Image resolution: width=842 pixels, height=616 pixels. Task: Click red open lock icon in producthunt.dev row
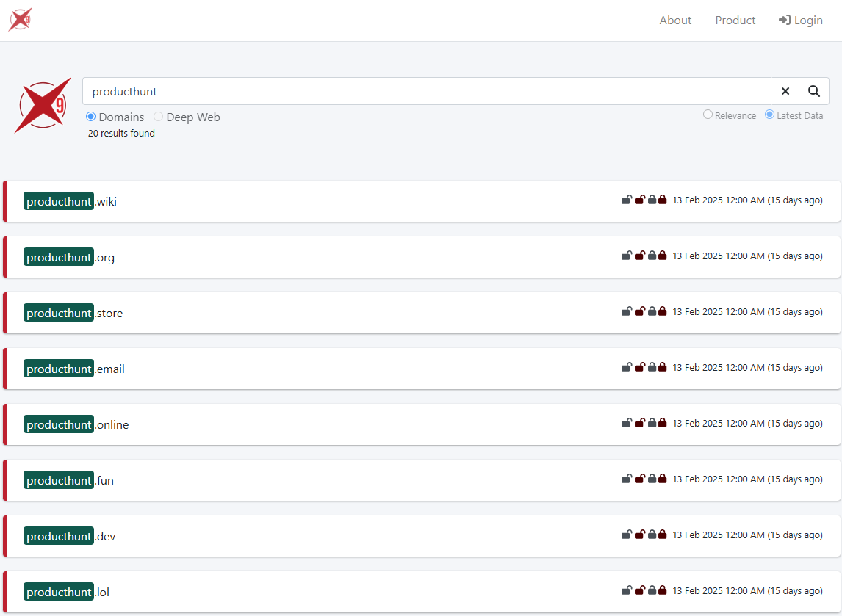tap(639, 535)
